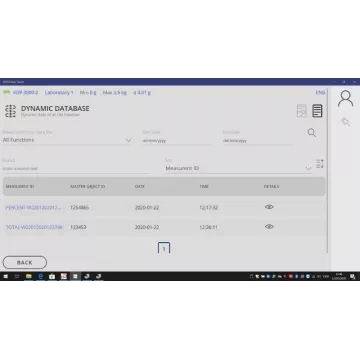Open File Explorer from the taskbar
This screenshot has width=360, height=360.
pos(29,276)
